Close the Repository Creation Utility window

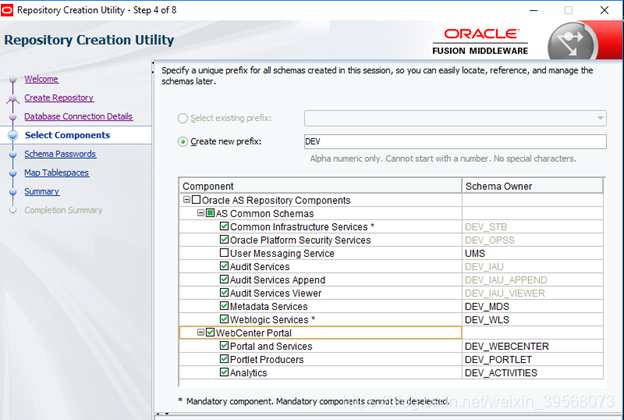[x=604, y=10]
